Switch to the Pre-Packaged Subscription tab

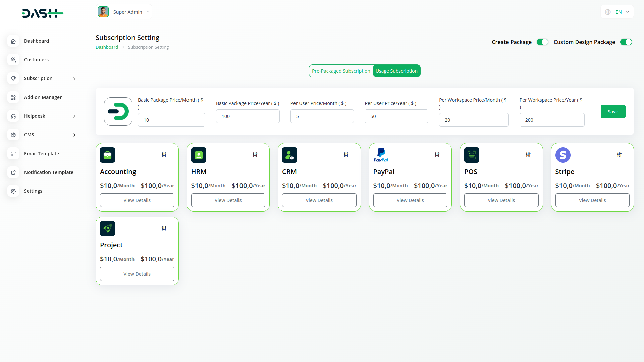pyautogui.click(x=341, y=71)
